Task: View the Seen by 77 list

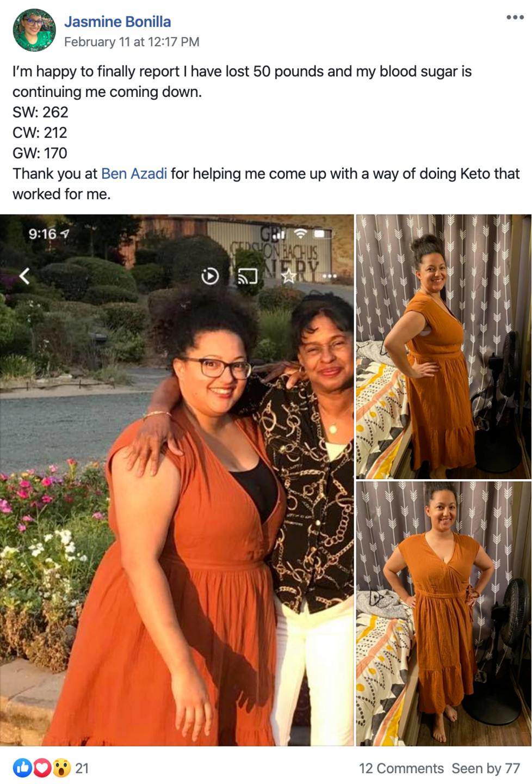Action: 486,768
